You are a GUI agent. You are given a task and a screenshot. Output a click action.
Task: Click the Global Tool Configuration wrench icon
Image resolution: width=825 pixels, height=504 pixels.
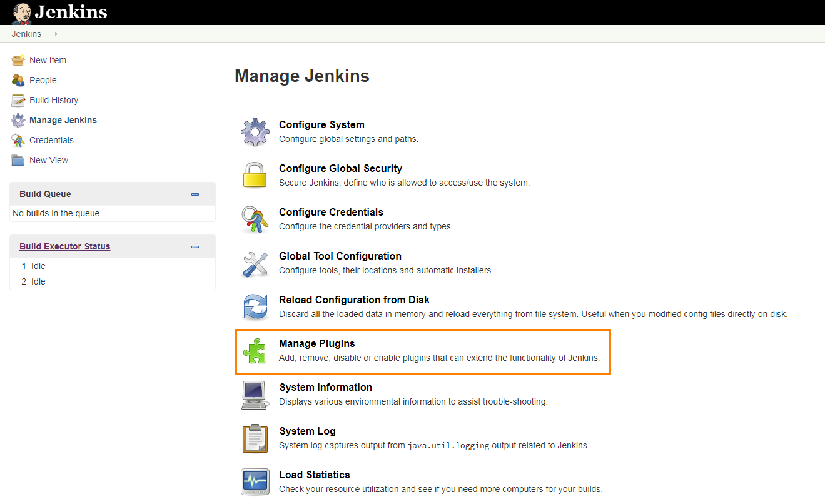click(255, 263)
